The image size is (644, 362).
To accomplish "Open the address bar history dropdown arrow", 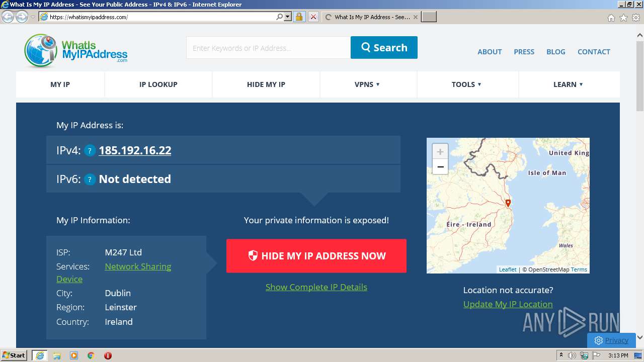I will click(x=288, y=17).
